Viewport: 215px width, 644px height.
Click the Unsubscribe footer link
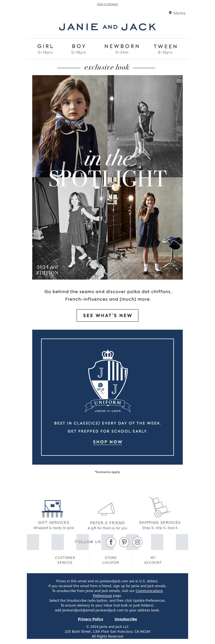pos(126,619)
